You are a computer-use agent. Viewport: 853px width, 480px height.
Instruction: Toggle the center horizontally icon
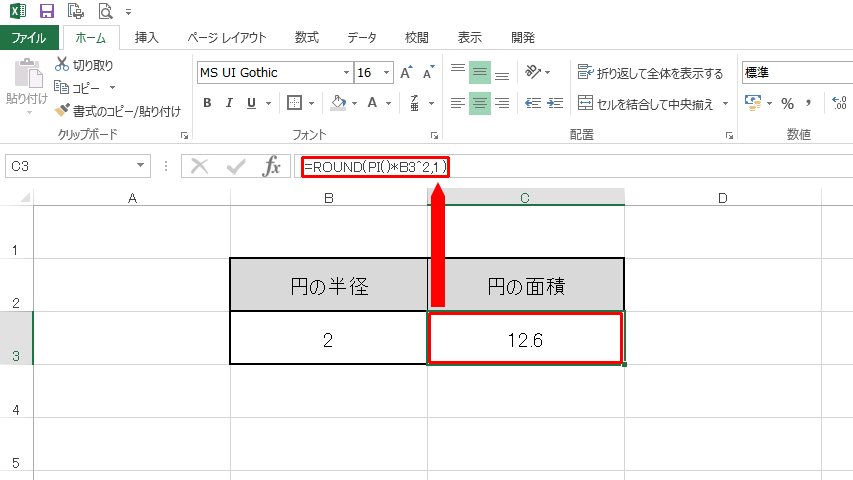[x=480, y=103]
